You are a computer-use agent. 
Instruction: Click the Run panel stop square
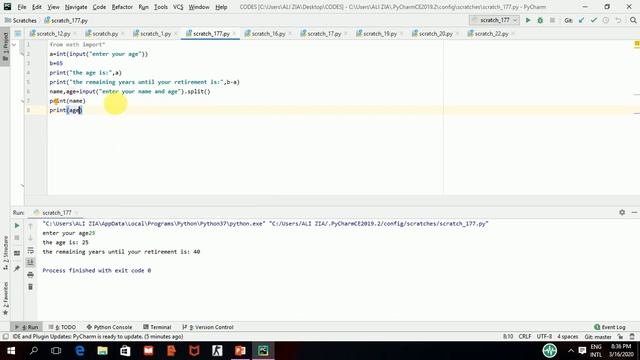click(x=17, y=238)
